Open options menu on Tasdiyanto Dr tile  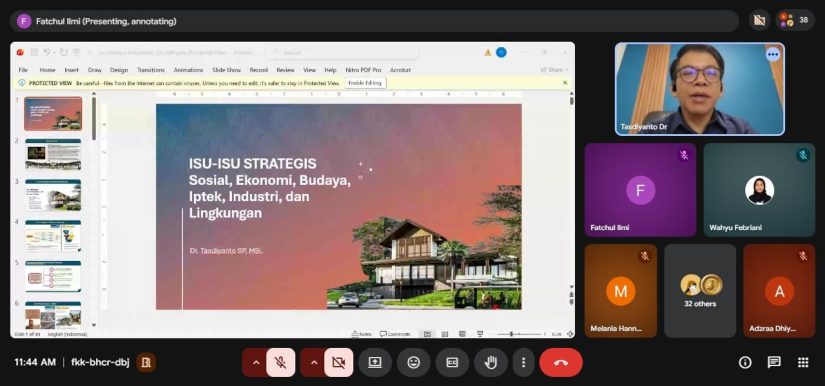772,54
